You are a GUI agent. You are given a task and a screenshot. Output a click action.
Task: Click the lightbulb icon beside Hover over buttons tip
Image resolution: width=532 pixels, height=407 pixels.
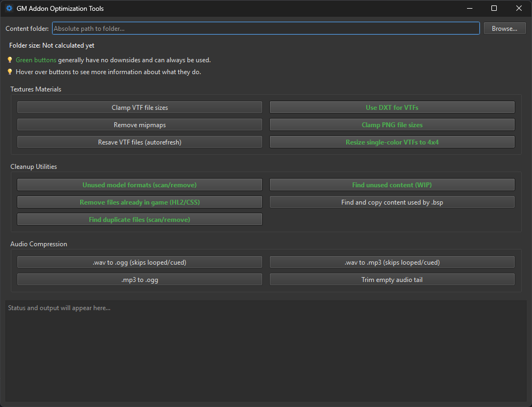pyautogui.click(x=10, y=72)
